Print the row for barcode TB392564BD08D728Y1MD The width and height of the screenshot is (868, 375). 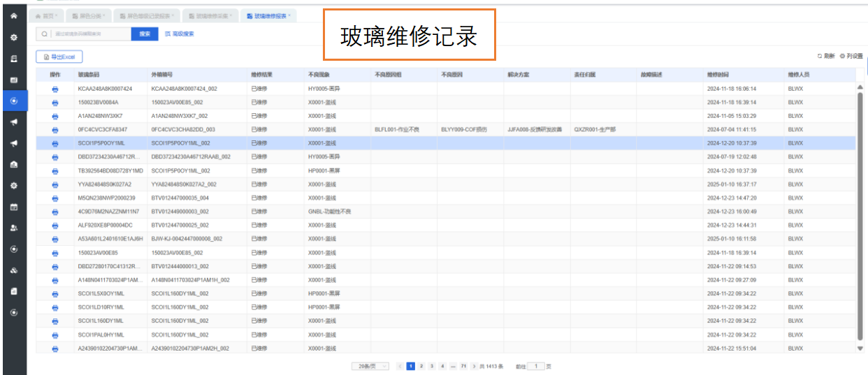click(55, 171)
